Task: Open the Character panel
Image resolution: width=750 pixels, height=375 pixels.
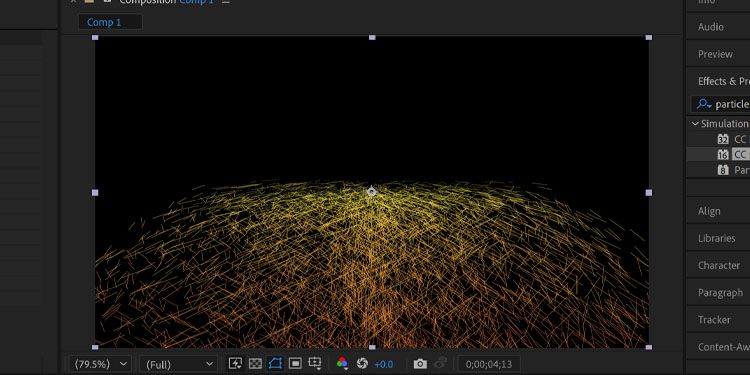Action: [x=718, y=265]
